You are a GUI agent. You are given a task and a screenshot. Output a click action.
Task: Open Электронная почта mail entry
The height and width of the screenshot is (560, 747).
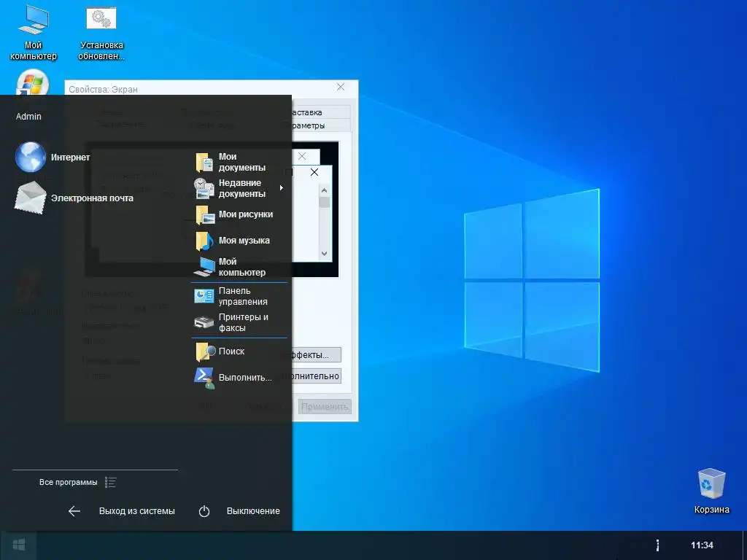pos(74,198)
